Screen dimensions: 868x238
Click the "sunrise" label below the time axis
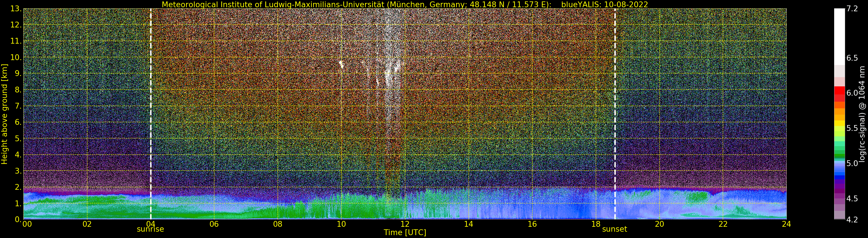pos(150,229)
